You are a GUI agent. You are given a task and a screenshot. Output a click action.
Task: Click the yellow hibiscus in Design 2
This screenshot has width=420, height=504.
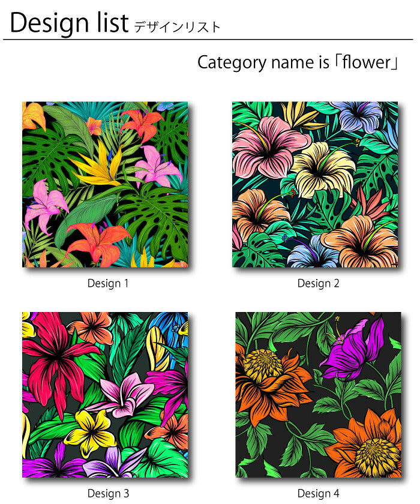coord(322,169)
